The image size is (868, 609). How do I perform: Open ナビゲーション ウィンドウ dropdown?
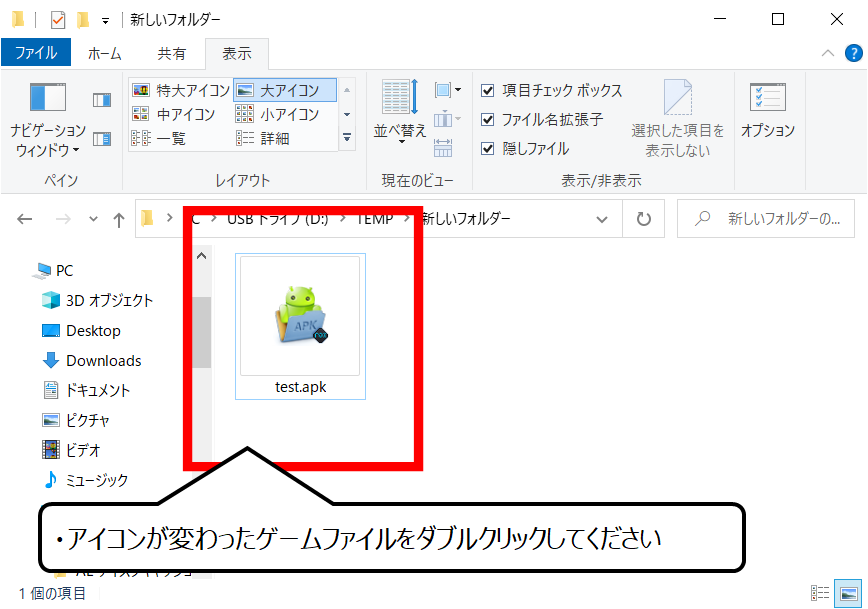48,120
